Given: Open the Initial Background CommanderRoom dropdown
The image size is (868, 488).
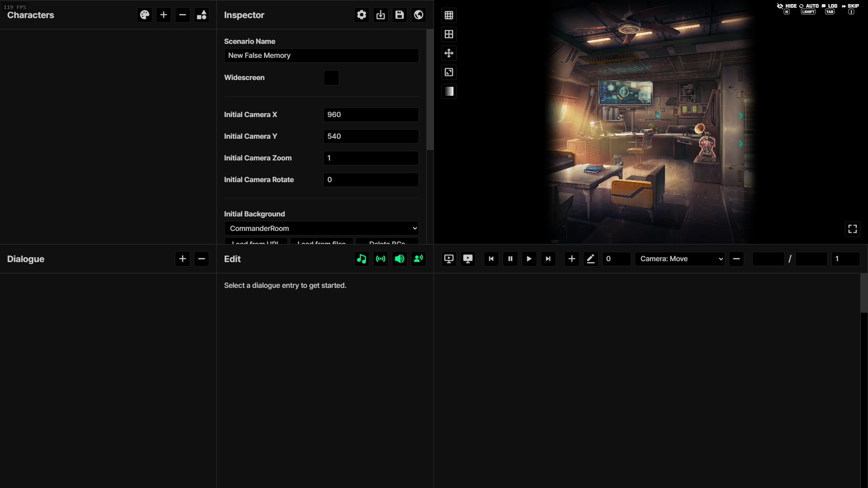Looking at the screenshot, I should (321, 228).
